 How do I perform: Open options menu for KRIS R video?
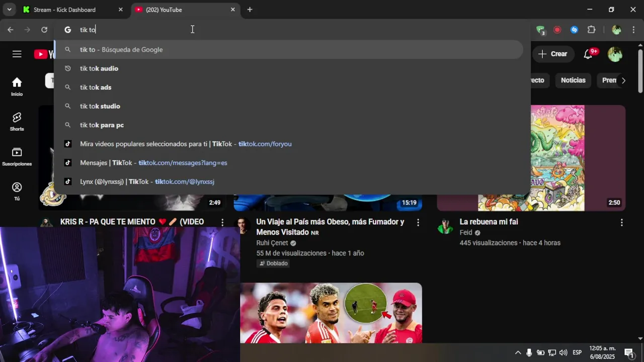(222, 222)
